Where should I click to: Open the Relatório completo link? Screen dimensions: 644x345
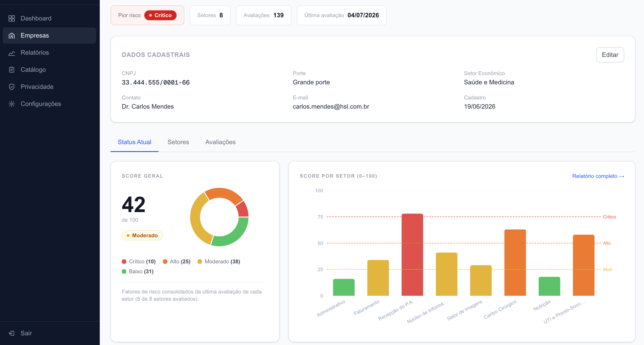coord(598,176)
